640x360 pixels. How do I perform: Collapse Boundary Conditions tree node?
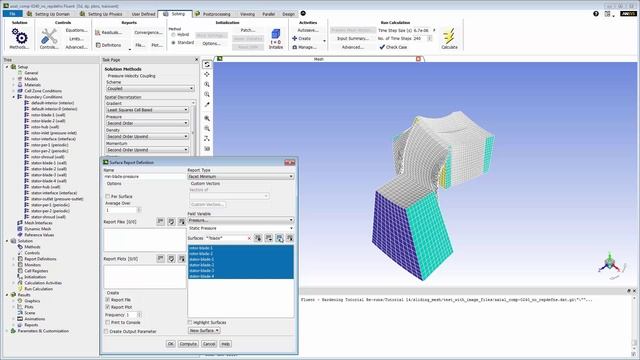coord(13,97)
